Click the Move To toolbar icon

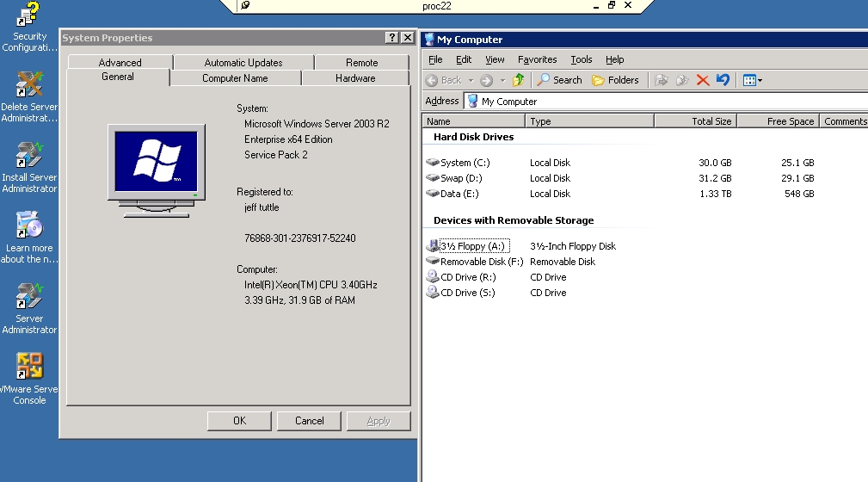[x=661, y=80]
